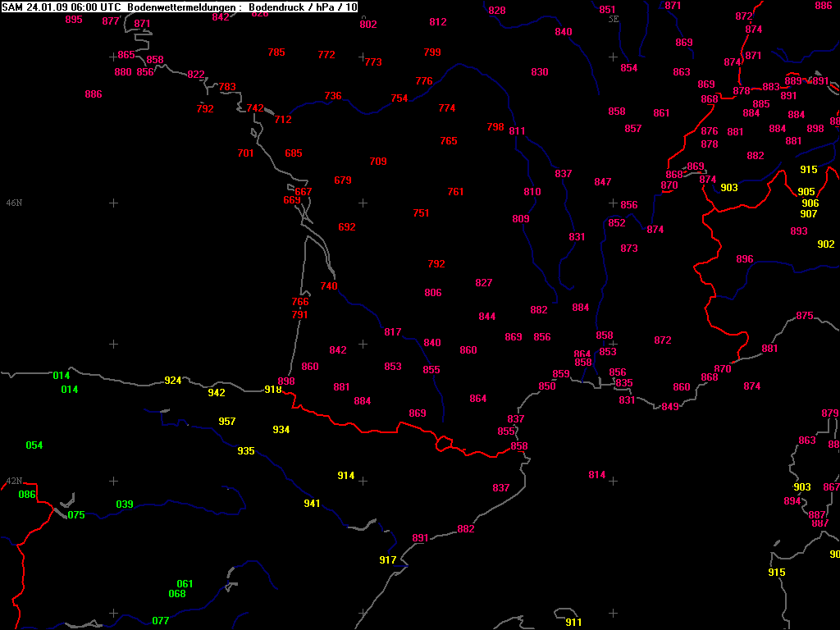The height and width of the screenshot is (630, 840).
Task: Click the green 077 station value
Action: [161, 621]
